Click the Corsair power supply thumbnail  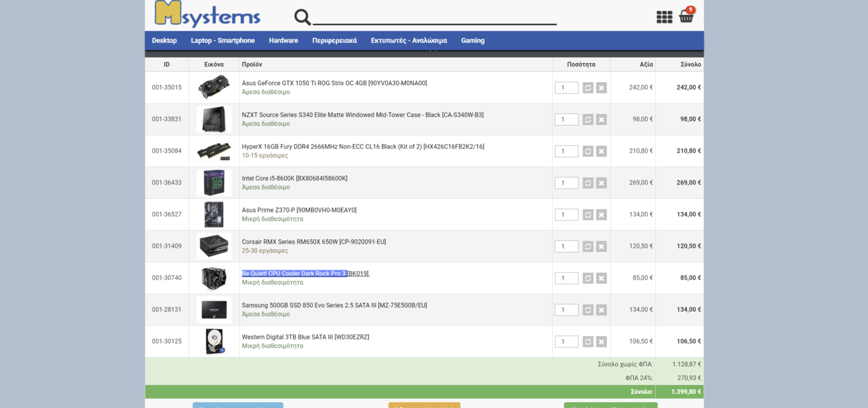coord(214,246)
